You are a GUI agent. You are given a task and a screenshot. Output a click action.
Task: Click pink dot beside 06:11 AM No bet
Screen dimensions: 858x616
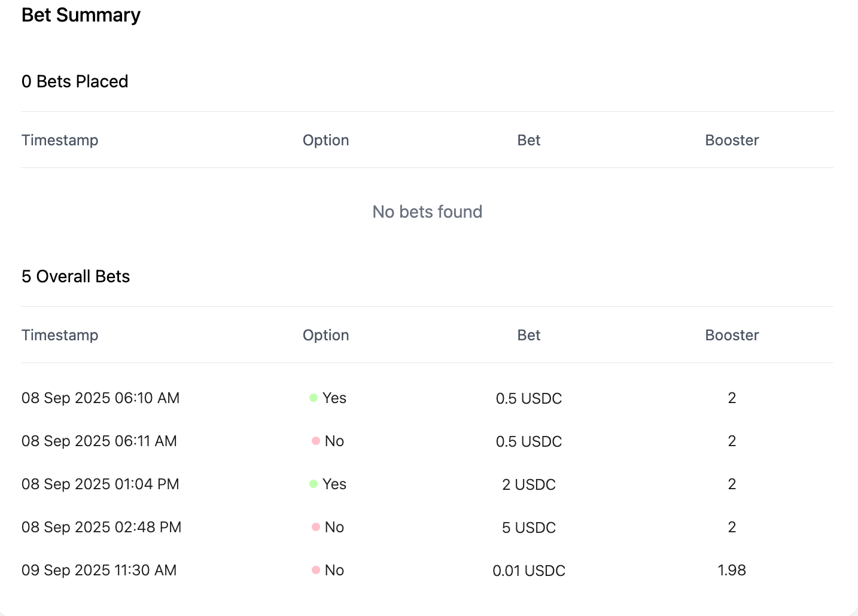[316, 441]
